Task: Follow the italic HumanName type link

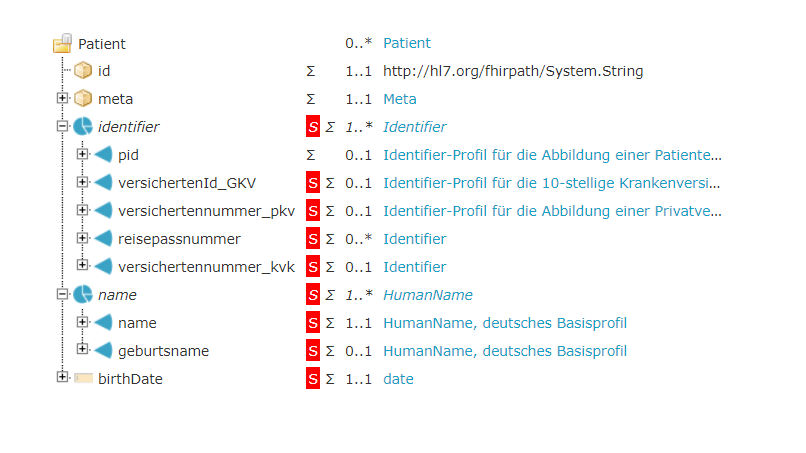Action: [428, 295]
